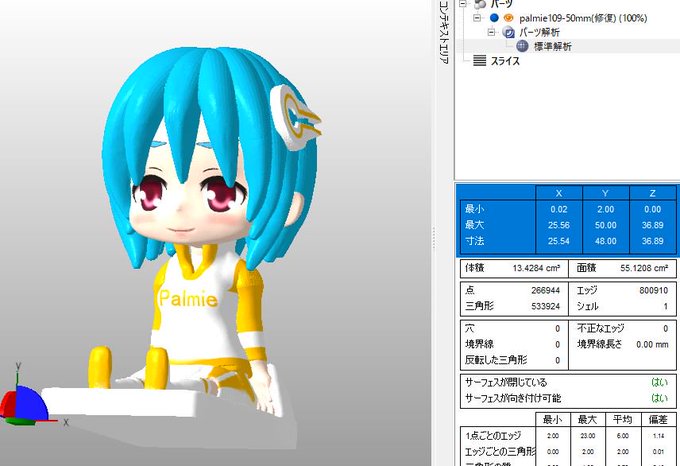
Task: Open the コンテキストエリア vertical tab
Action: pos(443,33)
